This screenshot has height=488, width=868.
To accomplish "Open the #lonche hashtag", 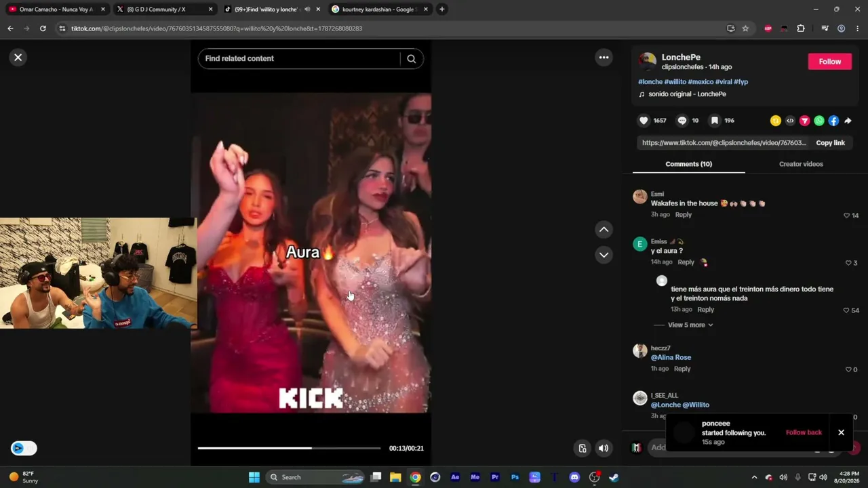I will pyautogui.click(x=650, y=82).
